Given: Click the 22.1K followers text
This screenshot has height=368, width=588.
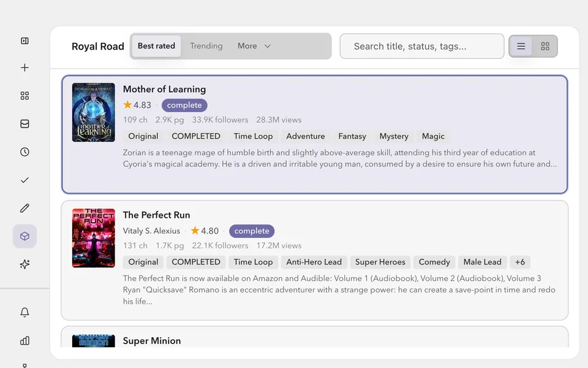Looking at the screenshot, I should tap(220, 246).
